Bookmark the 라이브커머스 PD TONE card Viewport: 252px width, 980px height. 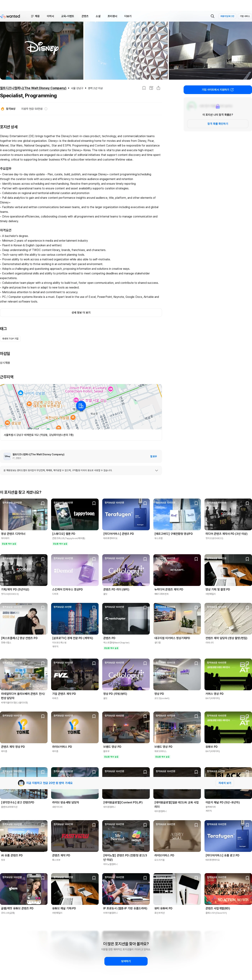[94, 716]
